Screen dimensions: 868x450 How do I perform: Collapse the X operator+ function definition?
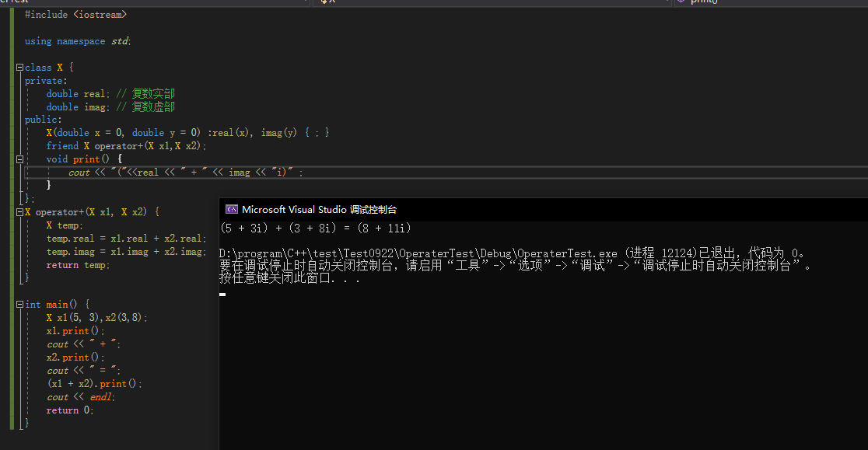click(x=20, y=212)
